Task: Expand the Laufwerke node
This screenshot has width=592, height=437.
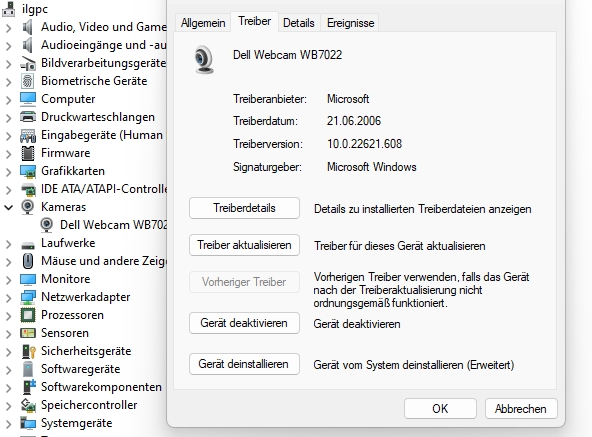Action: coord(8,244)
